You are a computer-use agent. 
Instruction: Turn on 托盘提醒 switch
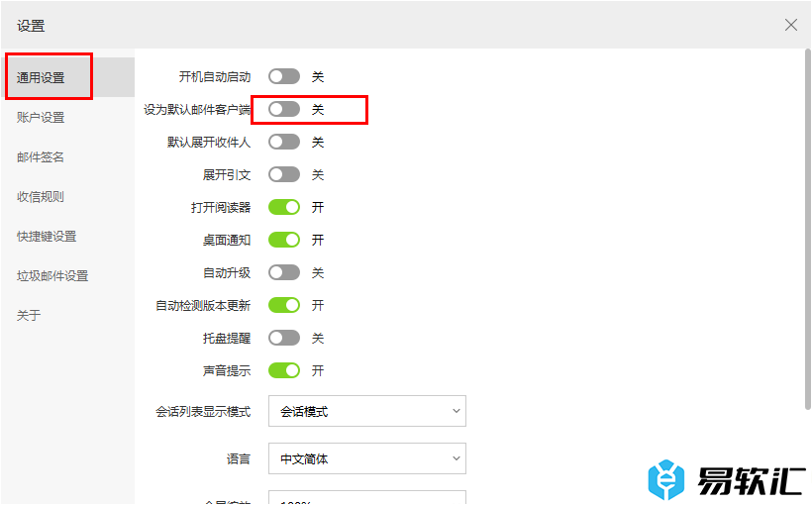point(284,339)
